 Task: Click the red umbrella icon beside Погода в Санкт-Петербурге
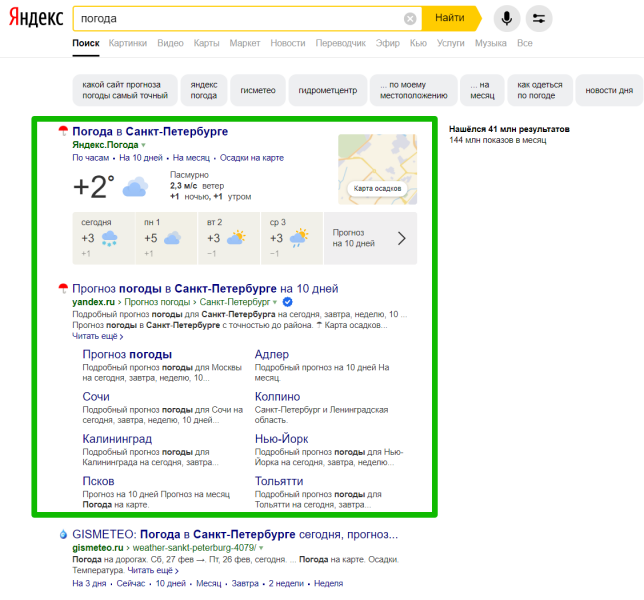(63, 131)
